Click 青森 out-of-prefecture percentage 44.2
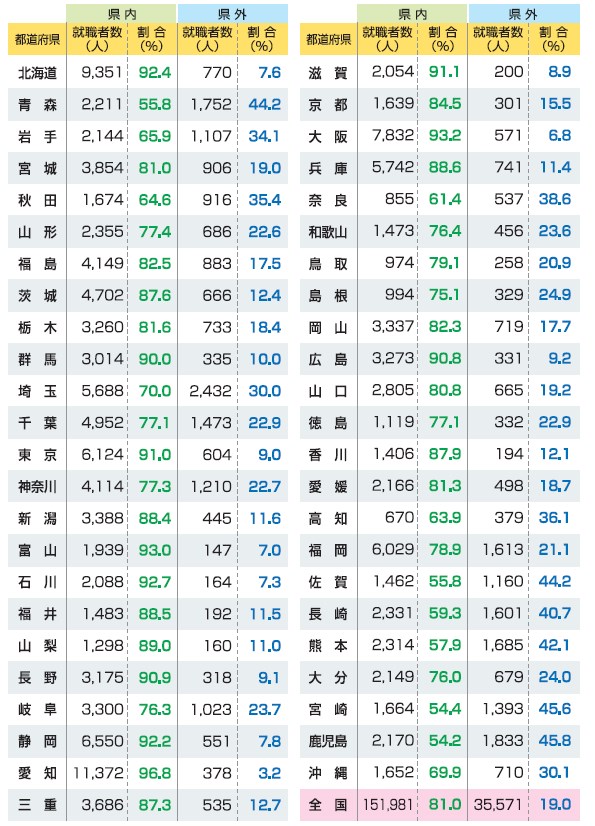 [265, 104]
